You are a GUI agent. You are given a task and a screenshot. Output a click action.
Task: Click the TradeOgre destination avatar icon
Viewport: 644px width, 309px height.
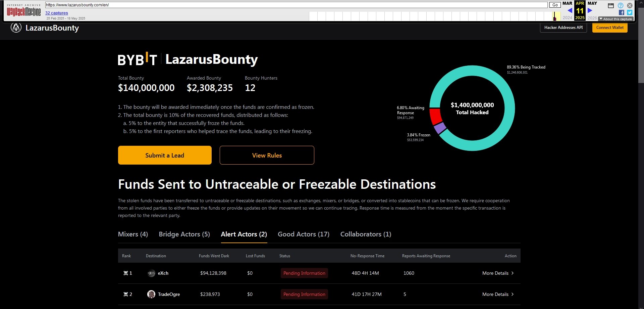(151, 294)
